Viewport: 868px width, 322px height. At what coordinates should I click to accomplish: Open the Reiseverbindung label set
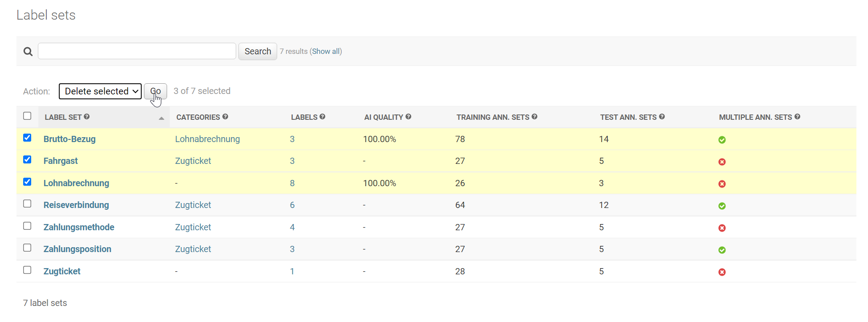76,205
